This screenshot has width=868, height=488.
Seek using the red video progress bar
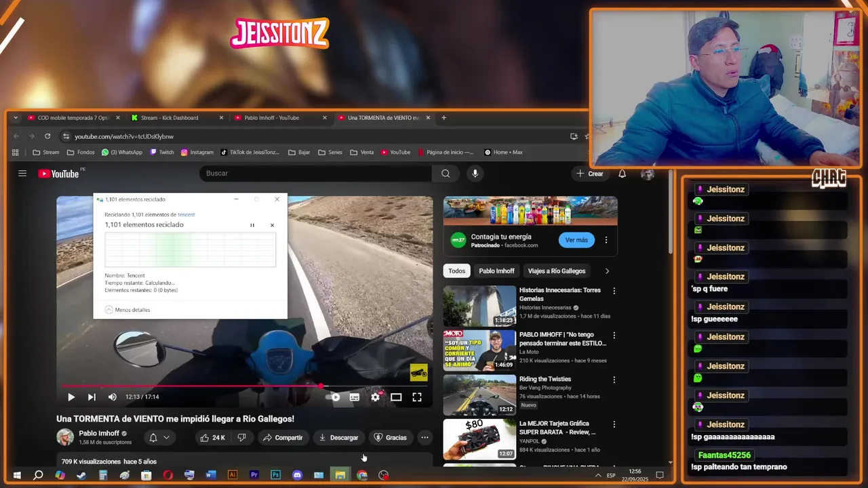(244, 386)
